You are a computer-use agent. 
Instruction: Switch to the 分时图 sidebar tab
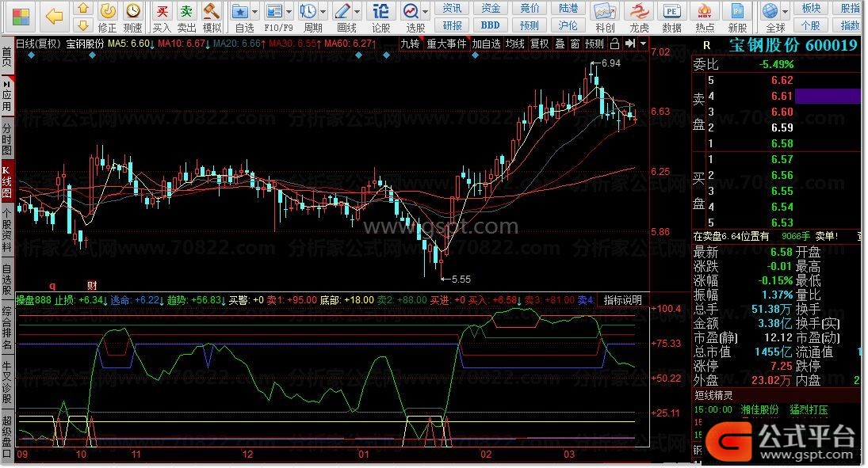point(6,139)
